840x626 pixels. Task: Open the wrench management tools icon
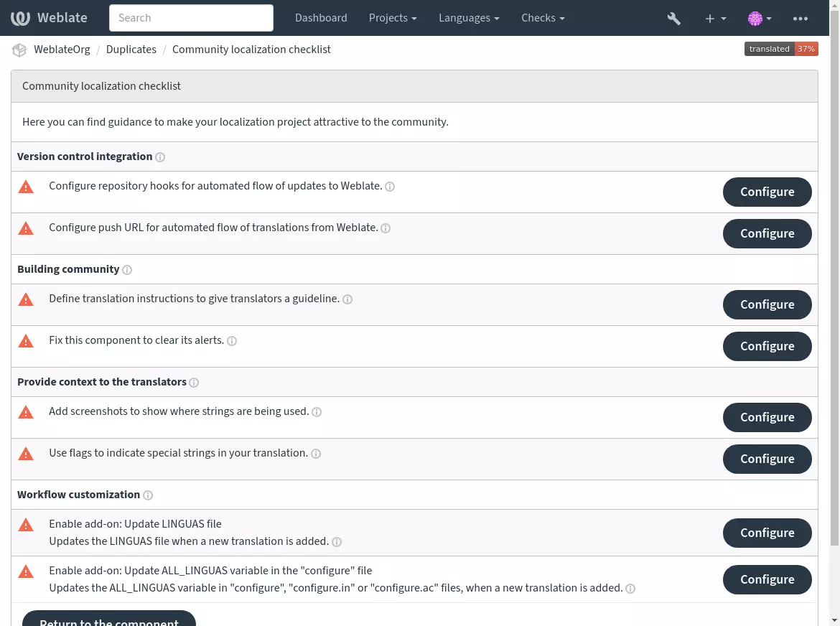(673, 18)
